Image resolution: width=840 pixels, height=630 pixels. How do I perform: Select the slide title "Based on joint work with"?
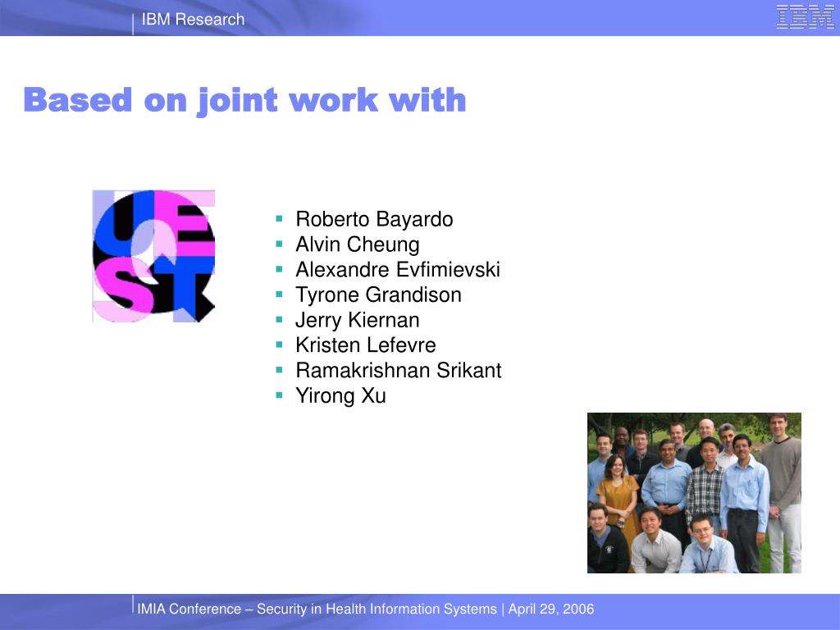coord(244,101)
